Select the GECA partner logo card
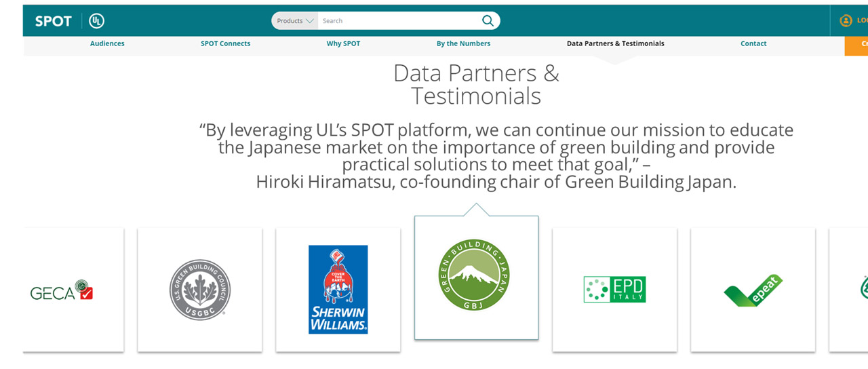The image size is (868, 369). tap(73, 290)
